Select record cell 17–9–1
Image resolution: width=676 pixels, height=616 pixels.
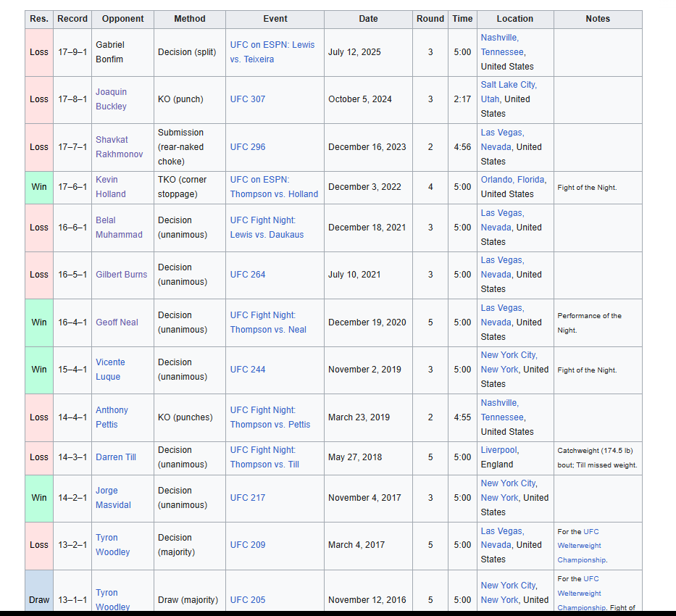pos(72,52)
